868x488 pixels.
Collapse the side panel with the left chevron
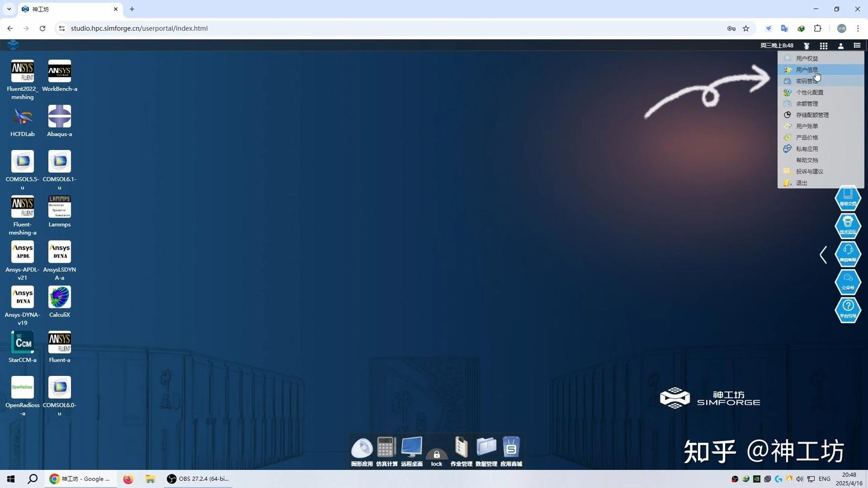823,254
